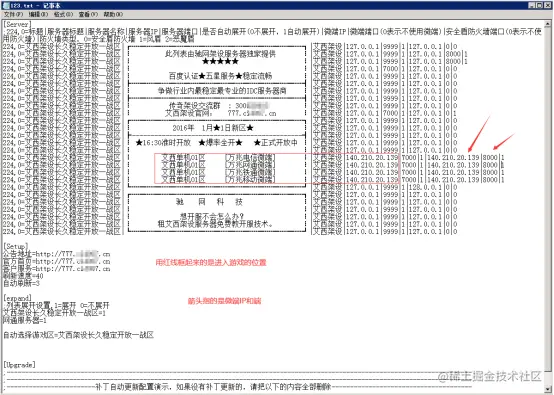Minimize the 记事本 window
Viewport: 554px width, 395px height.
pyautogui.click(x=532, y=5)
